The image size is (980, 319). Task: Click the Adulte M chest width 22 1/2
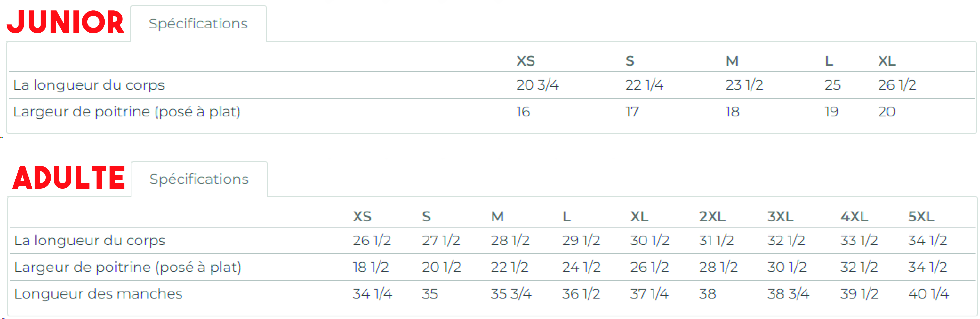point(510,267)
